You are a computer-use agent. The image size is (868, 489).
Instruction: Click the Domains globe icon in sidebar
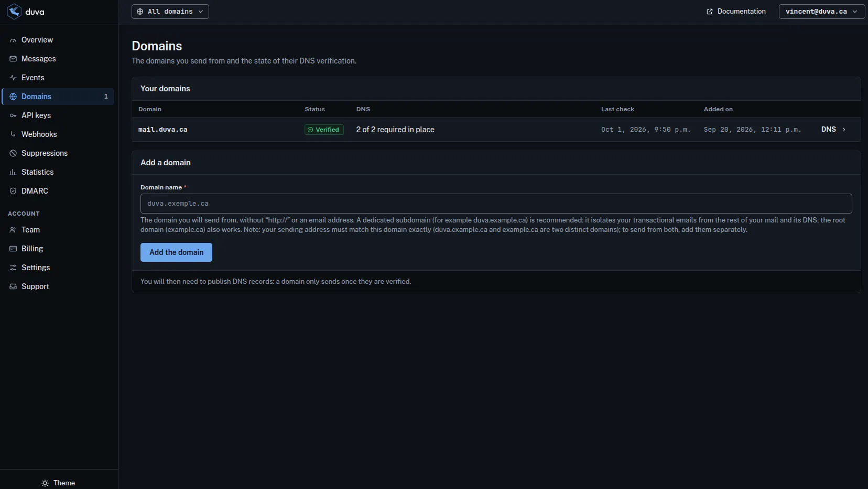pos(13,97)
